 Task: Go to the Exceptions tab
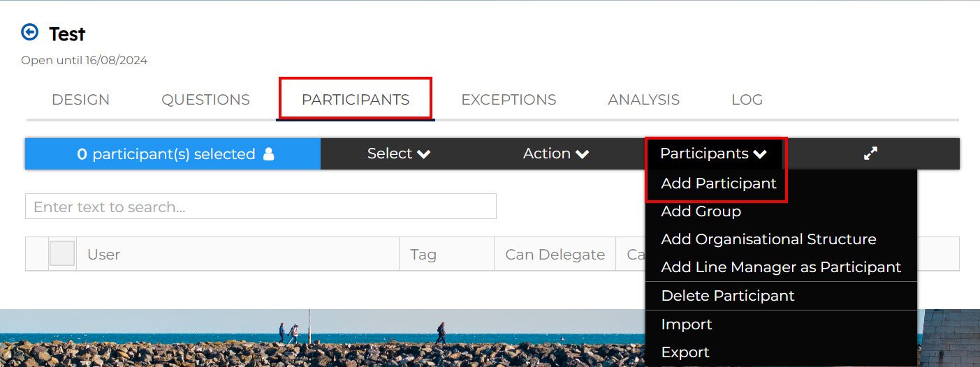pos(509,100)
